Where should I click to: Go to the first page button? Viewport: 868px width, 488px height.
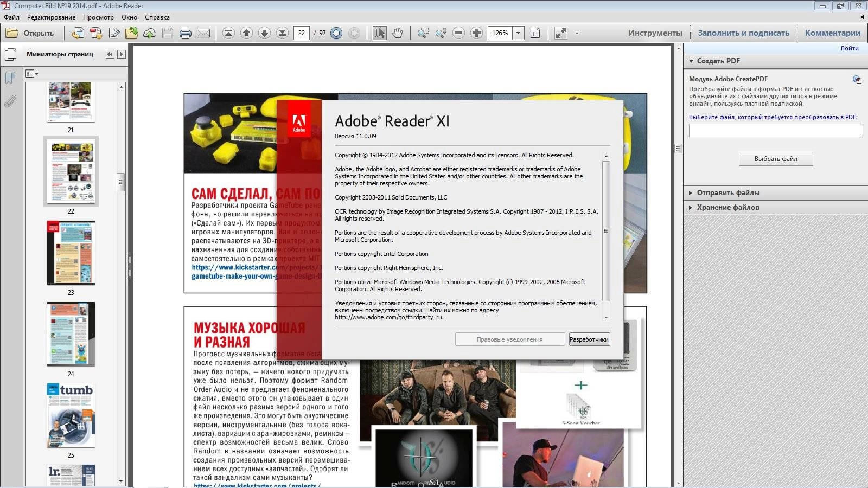pos(228,33)
